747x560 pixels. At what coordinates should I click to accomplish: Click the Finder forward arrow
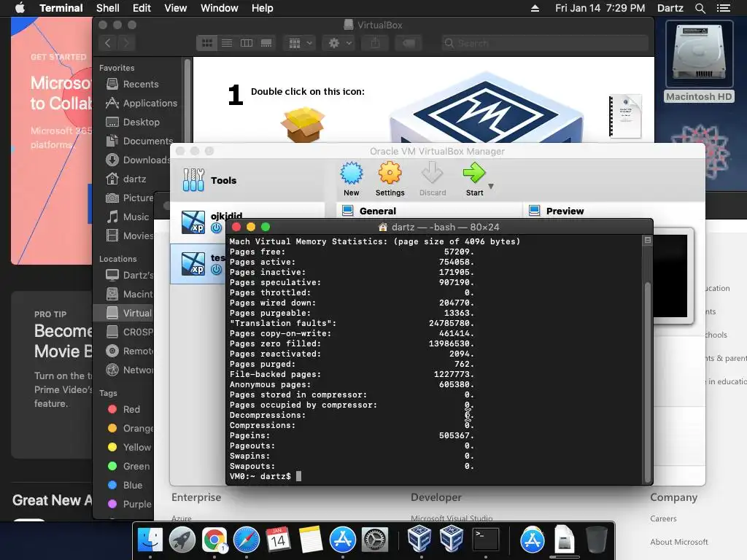point(126,43)
